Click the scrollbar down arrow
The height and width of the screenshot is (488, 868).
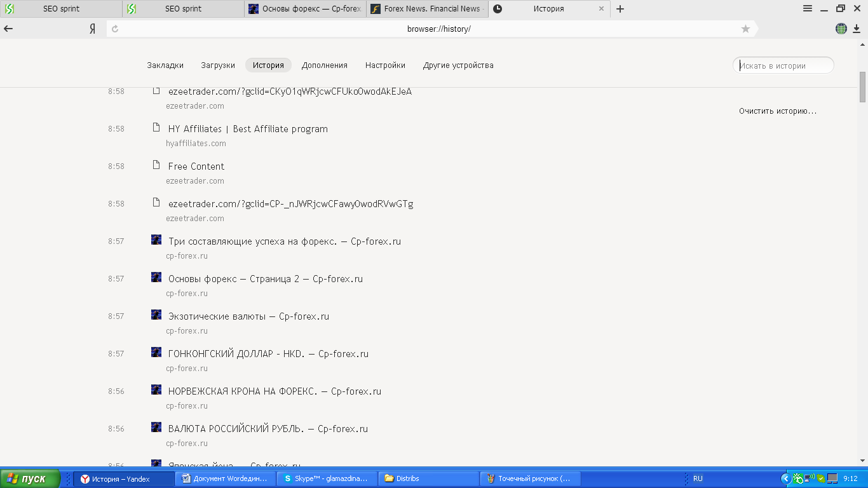coord(863,460)
